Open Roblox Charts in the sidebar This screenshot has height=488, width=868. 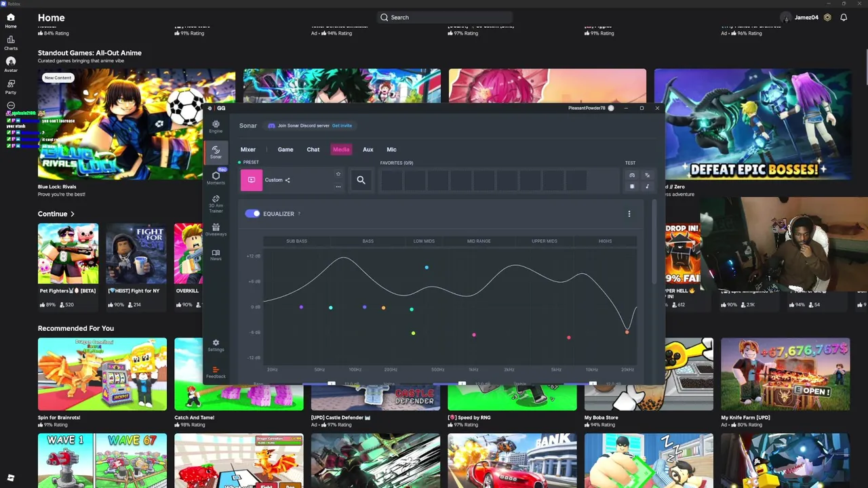(11, 43)
